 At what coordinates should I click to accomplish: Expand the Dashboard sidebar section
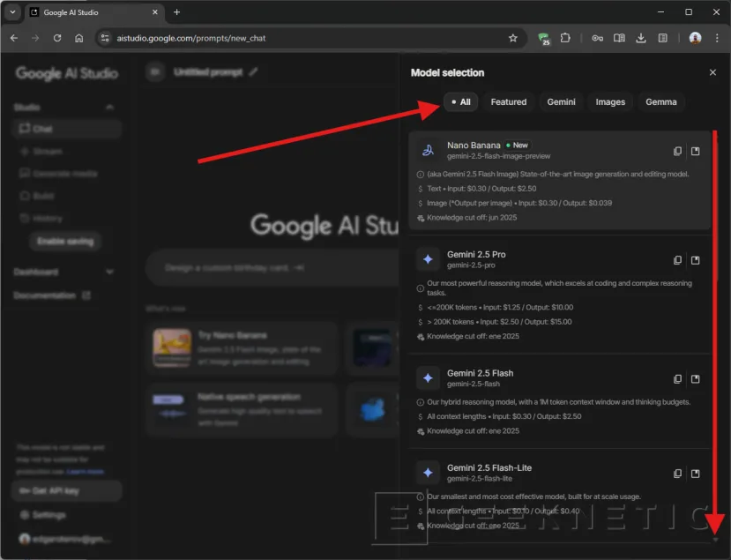coord(109,272)
